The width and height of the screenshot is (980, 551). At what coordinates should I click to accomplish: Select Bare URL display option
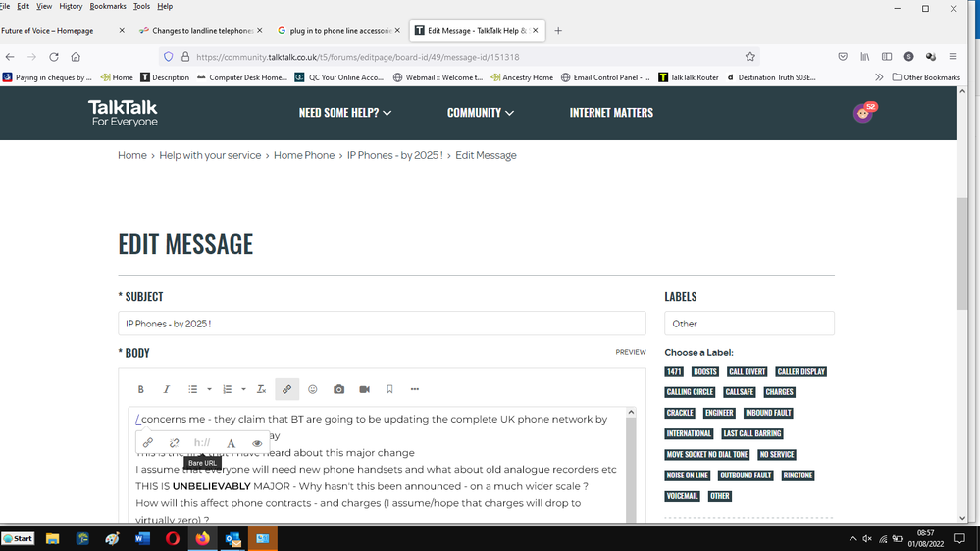202,443
